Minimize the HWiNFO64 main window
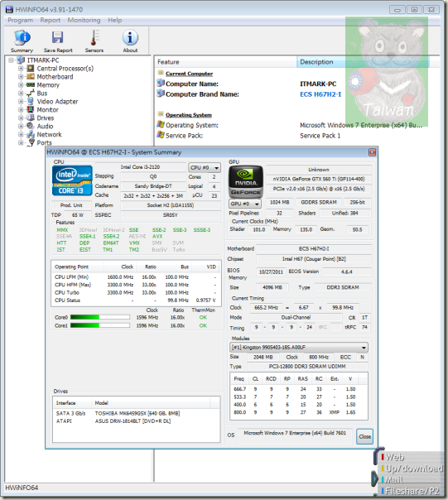This screenshot has width=448, height=500. point(397,10)
